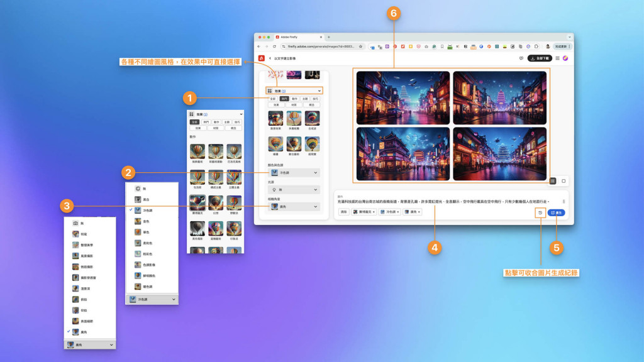Viewport: 644px width, 362px height.
Task: Choose 俯拍 in camera angle menu
Action: (89, 299)
